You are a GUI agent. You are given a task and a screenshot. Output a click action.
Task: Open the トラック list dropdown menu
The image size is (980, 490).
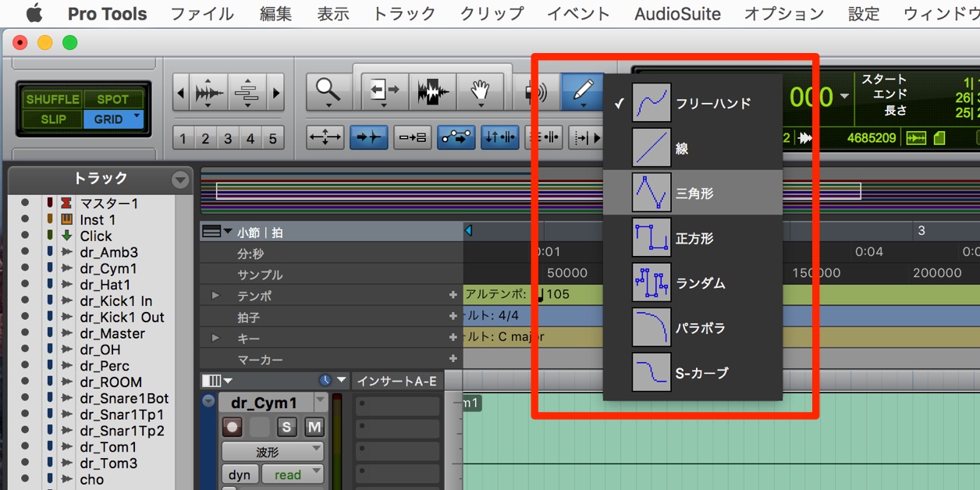(x=180, y=180)
